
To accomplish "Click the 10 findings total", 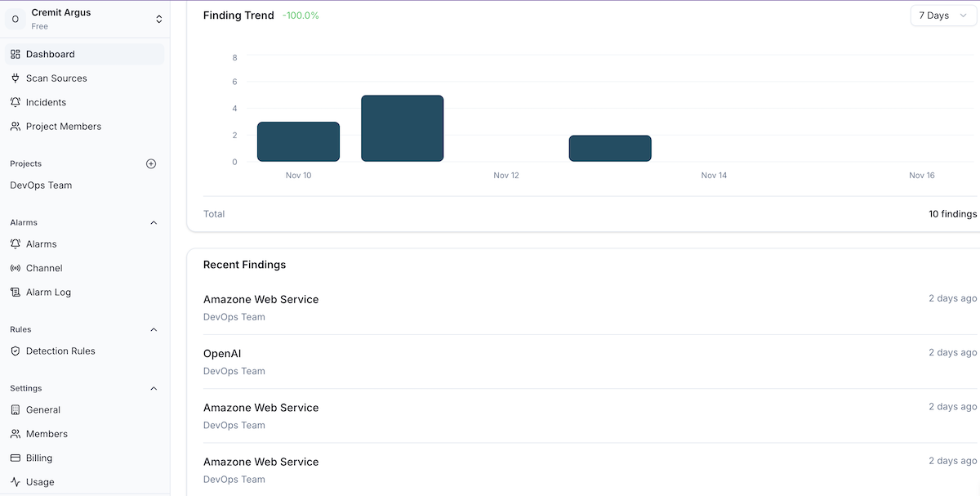I will point(952,214).
